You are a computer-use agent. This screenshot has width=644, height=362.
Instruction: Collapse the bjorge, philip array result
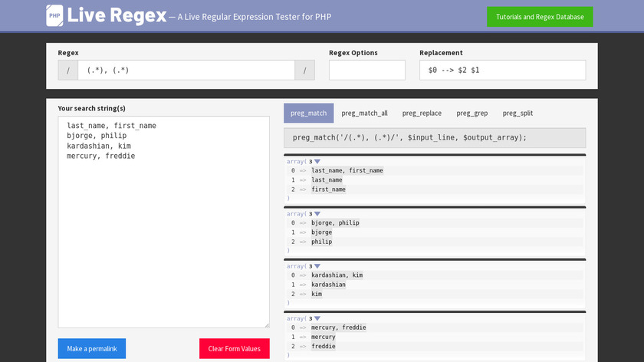[x=317, y=214]
